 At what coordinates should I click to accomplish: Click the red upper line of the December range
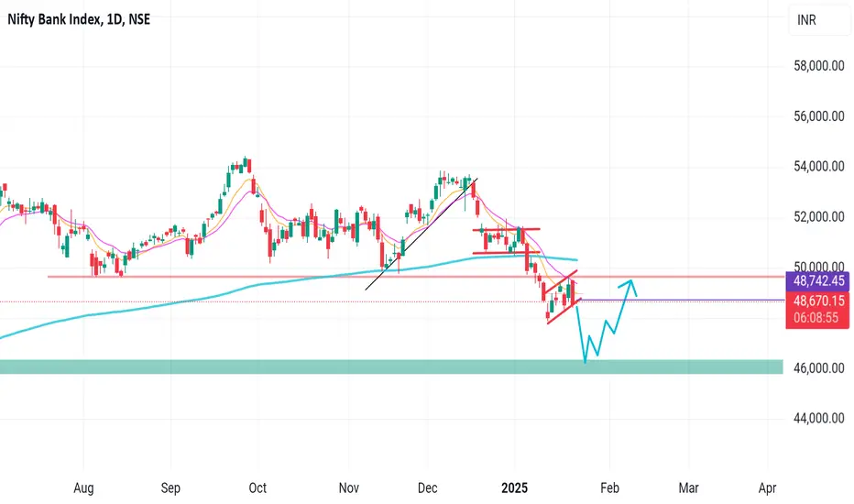pyautogui.click(x=507, y=229)
